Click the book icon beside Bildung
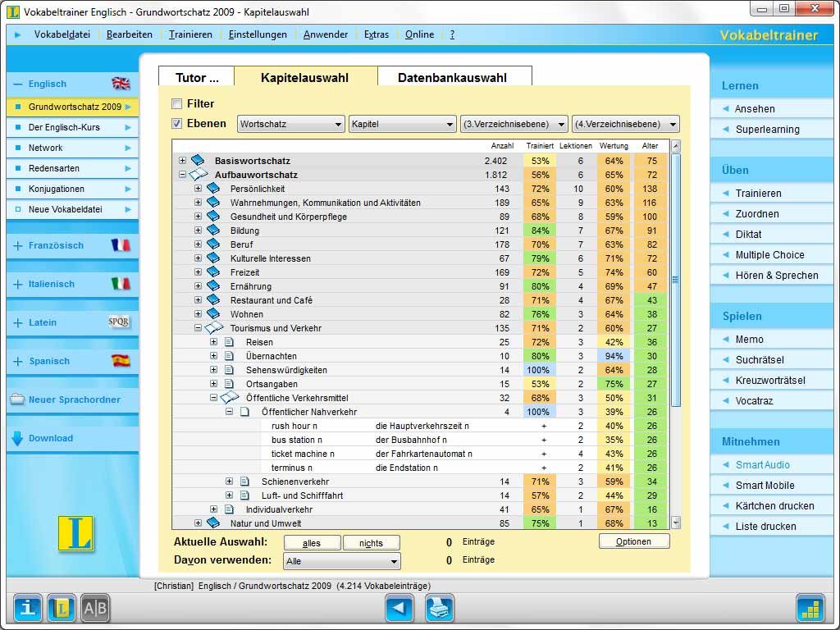840x630 pixels. 213,230
